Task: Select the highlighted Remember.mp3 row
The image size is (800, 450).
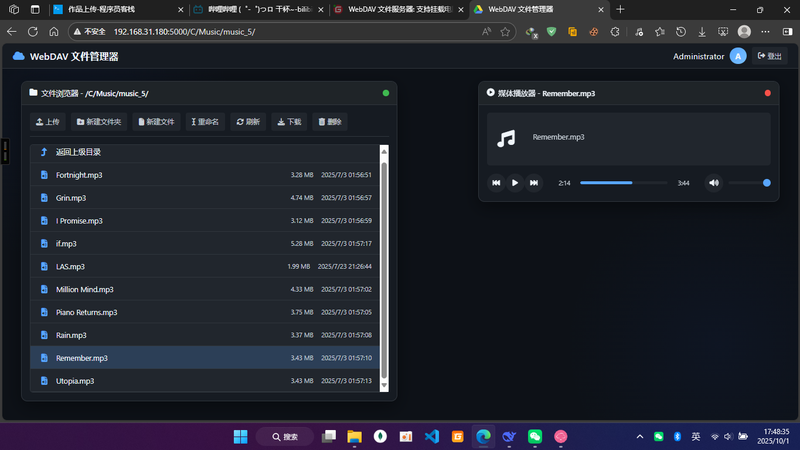Action: [205, 358]
